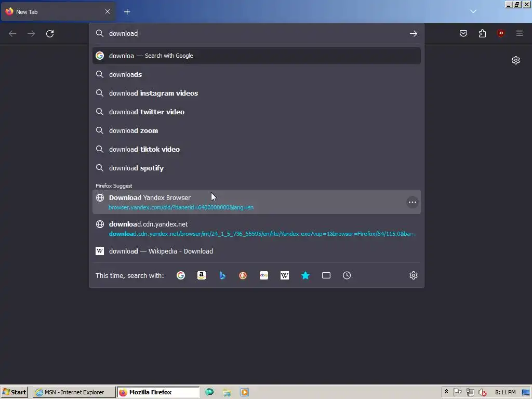This screenshot has width=532, height=399.
Task: Open the file explorer quick launch icon
Action: click(227, 393)
